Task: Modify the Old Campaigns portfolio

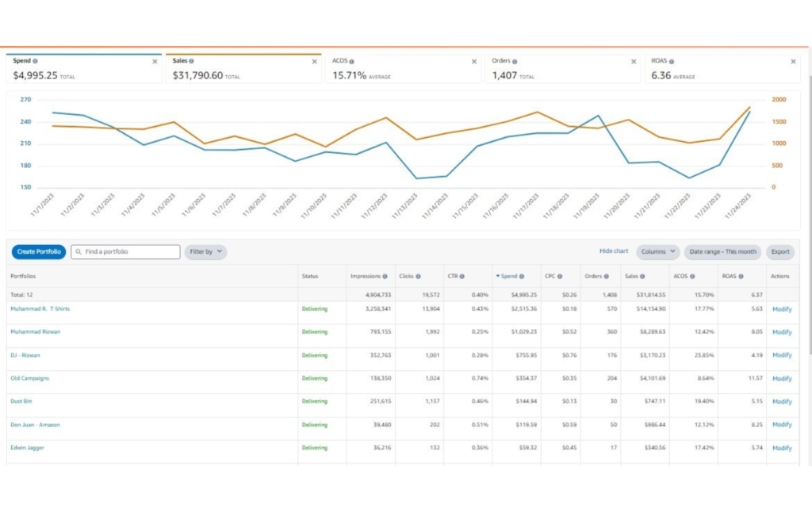Action: (782, 378)
